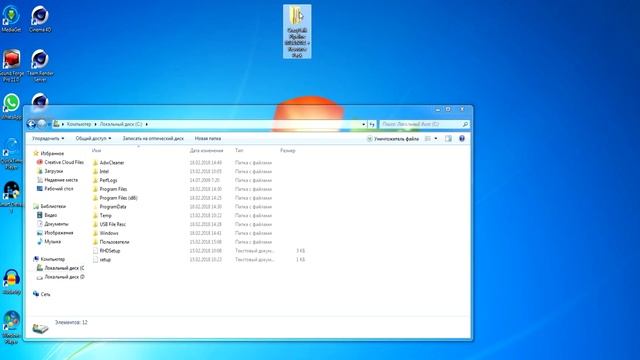640x360 pixels.
Task: Click the Explorer forward arrow button
Action: pos(42,124)
